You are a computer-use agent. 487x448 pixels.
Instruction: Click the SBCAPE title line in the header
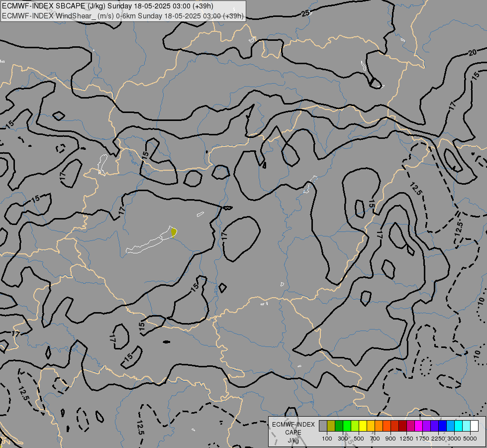coord(108,6)
